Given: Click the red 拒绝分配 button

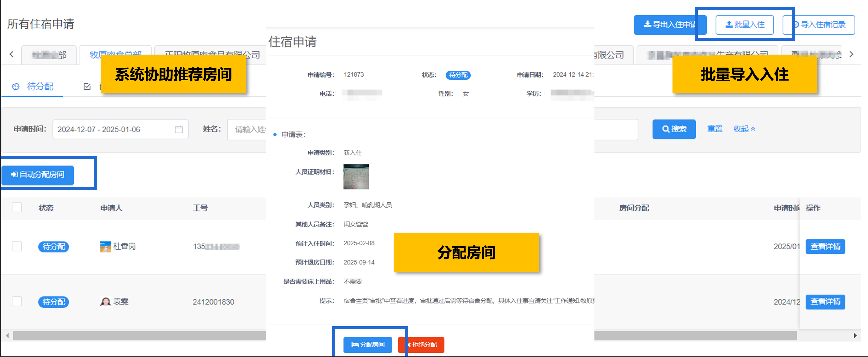Looking at the screenshot, I should (x=421, y=345).
